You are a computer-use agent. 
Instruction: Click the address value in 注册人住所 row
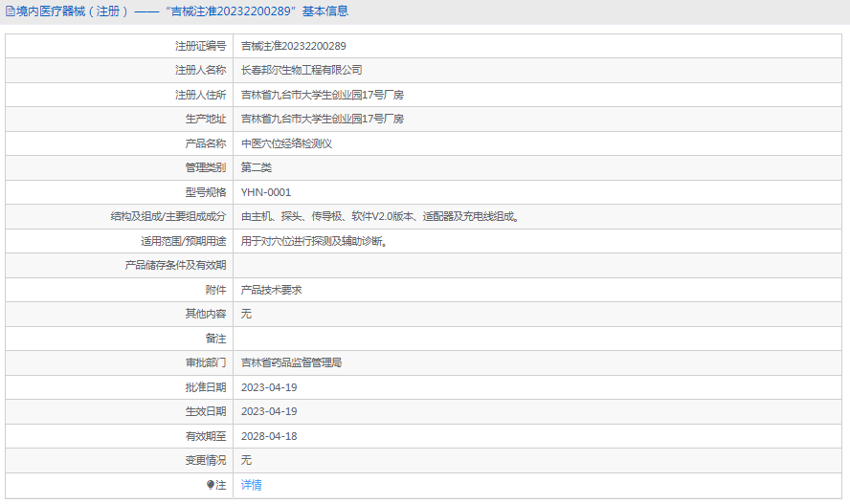point(322,95)
